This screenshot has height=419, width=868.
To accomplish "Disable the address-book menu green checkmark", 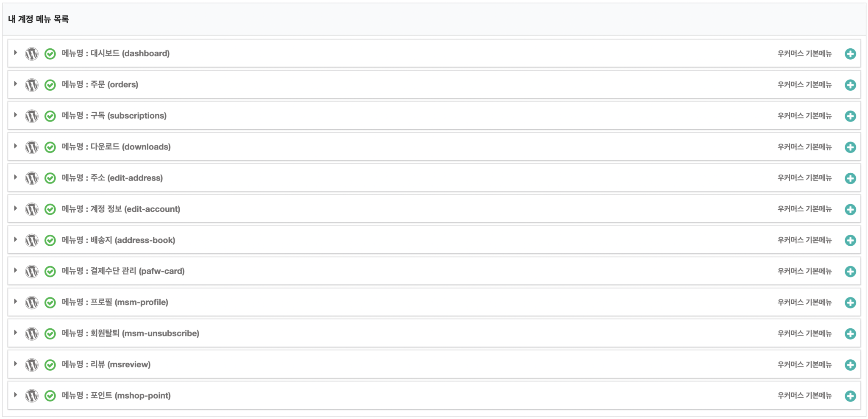I will tap(50, 240).
